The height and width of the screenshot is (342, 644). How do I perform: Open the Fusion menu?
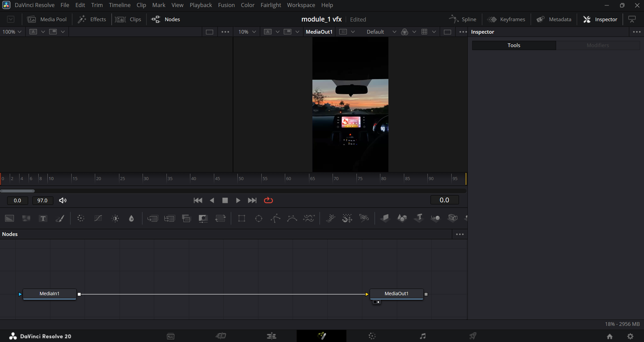[x=226, y=5]
